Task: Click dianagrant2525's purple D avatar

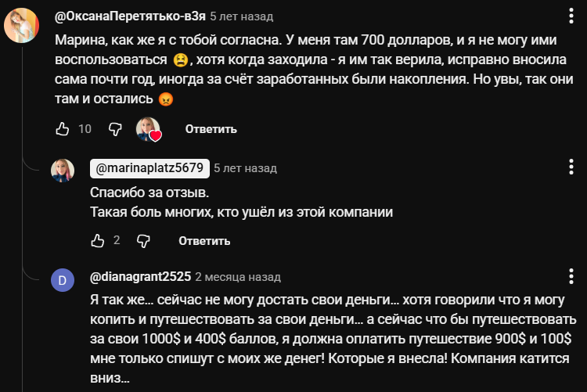Action: [63, 281]
